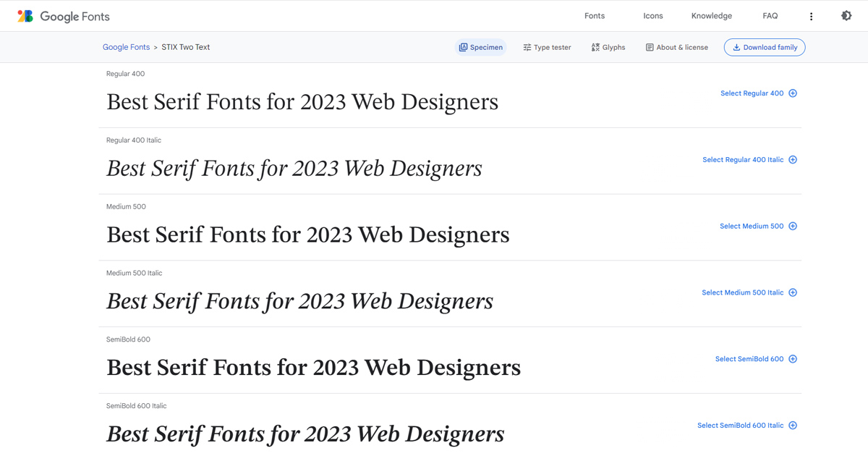This screenshot has height=456, width=868.
Task: Toggle between light and dark theme
Action: pos(846,15)
